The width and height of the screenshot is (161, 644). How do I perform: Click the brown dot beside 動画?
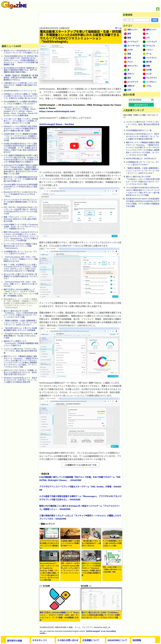[125, 38]
